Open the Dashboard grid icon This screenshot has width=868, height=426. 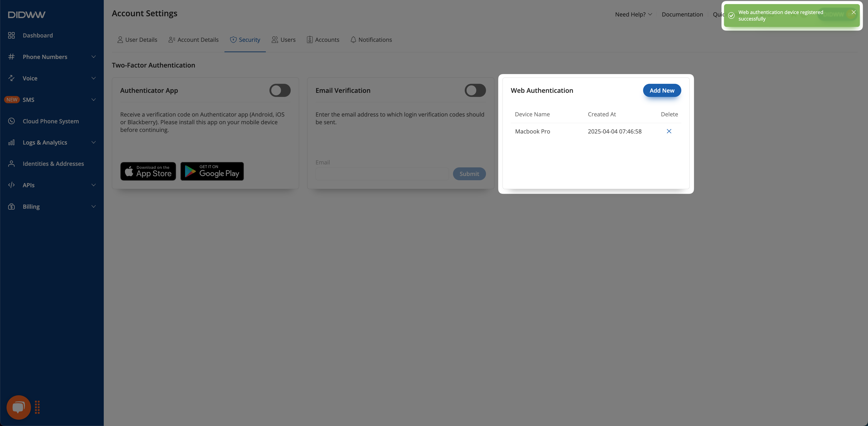[x=12, y=35]
